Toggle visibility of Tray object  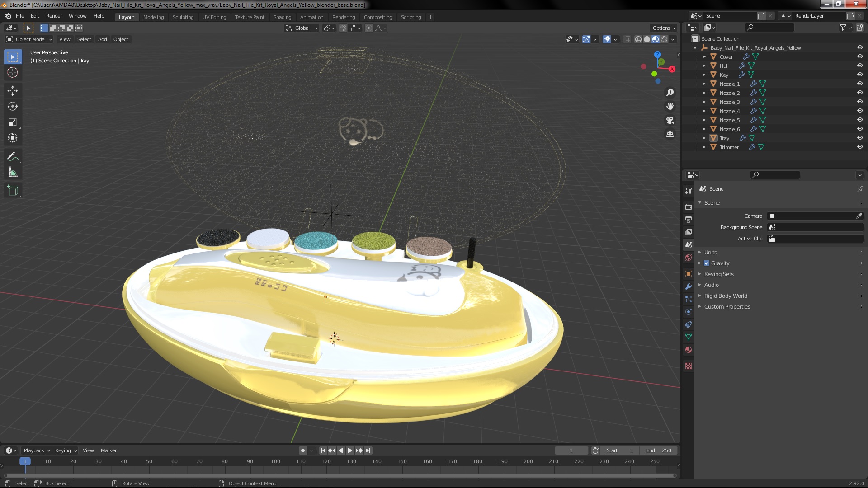click(860, 138)
